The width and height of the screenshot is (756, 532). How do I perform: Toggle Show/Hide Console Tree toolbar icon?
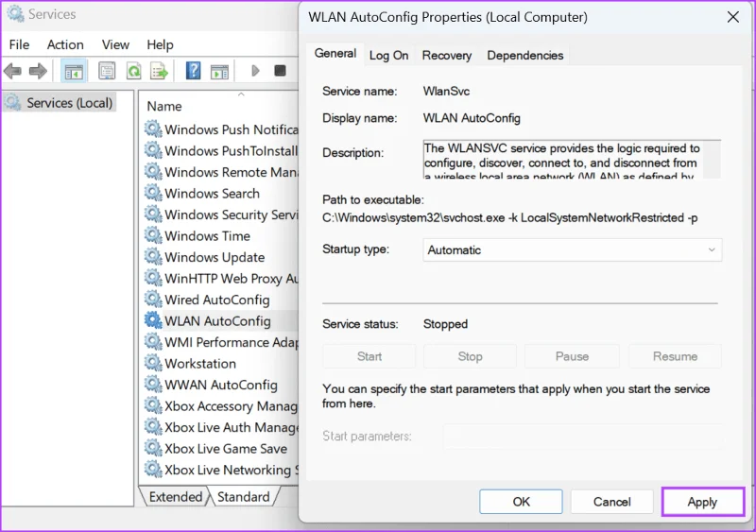pyautogui.click(x=74, y=72)
